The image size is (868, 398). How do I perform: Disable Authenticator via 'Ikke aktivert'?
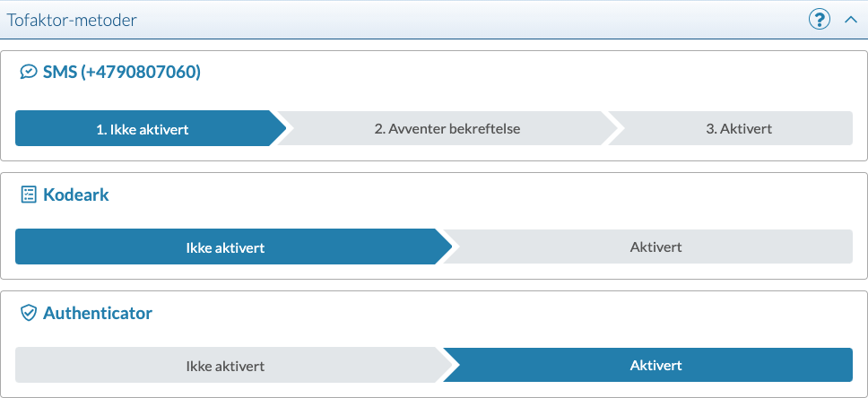(x=225, y=366)
